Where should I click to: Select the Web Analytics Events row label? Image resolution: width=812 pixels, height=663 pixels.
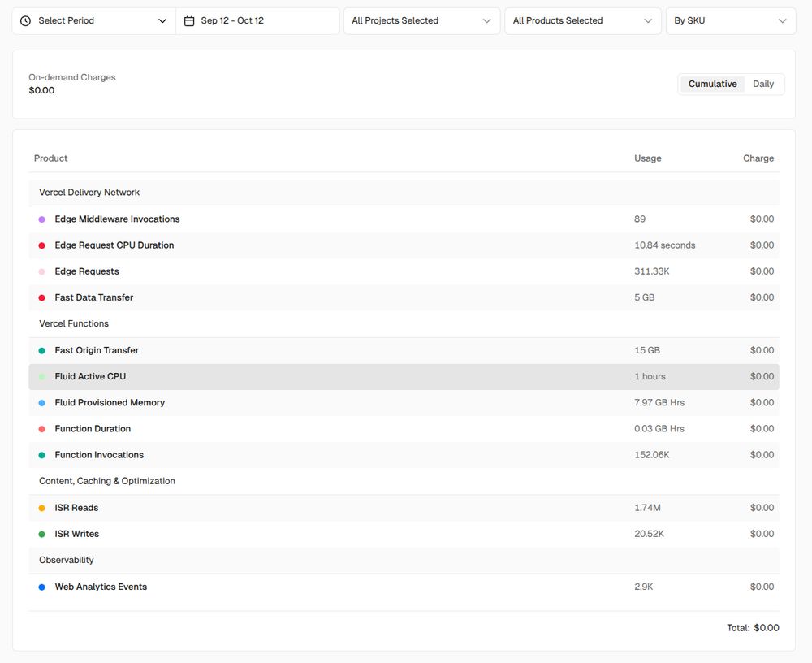(101, 587)
